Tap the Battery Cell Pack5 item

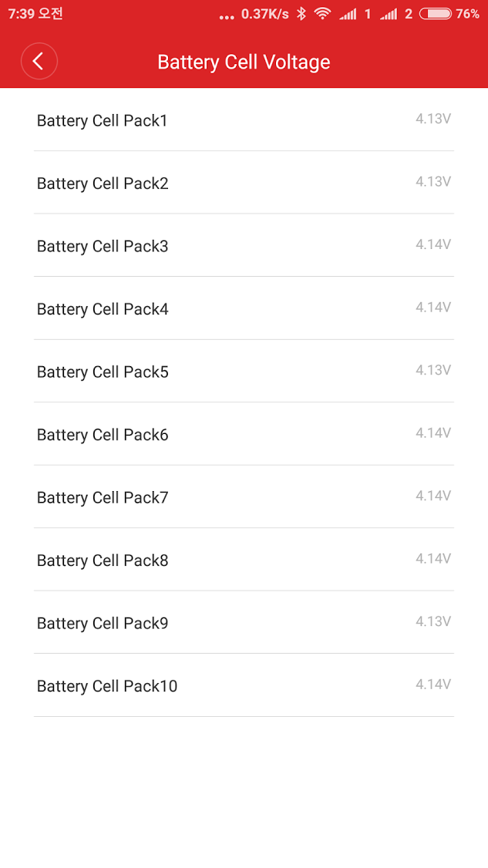(244, 371)
